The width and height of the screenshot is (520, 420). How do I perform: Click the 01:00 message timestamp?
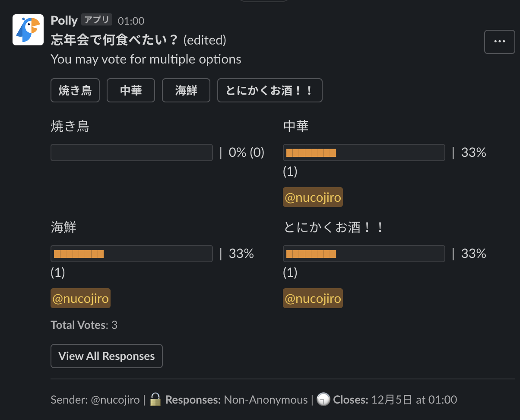tap(131, 21)
